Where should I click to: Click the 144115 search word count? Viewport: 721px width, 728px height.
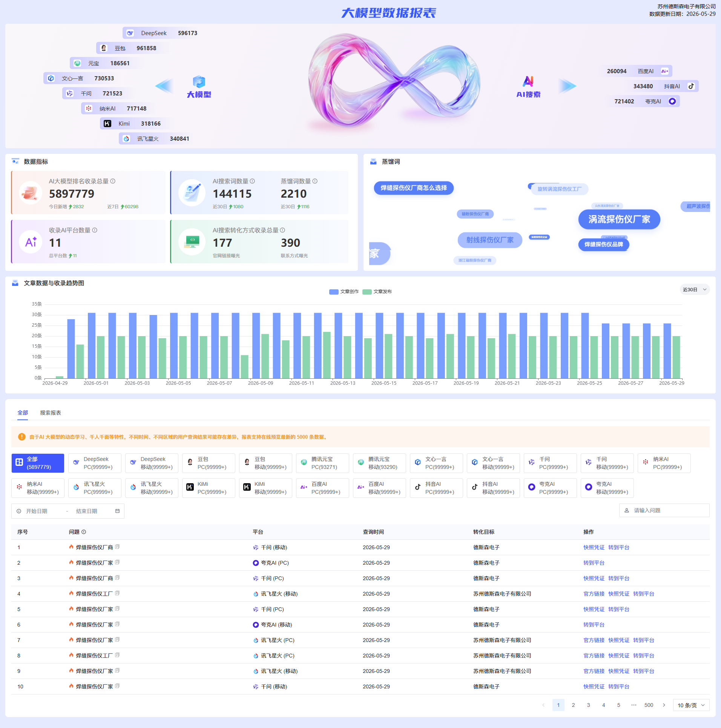point(232,194)
